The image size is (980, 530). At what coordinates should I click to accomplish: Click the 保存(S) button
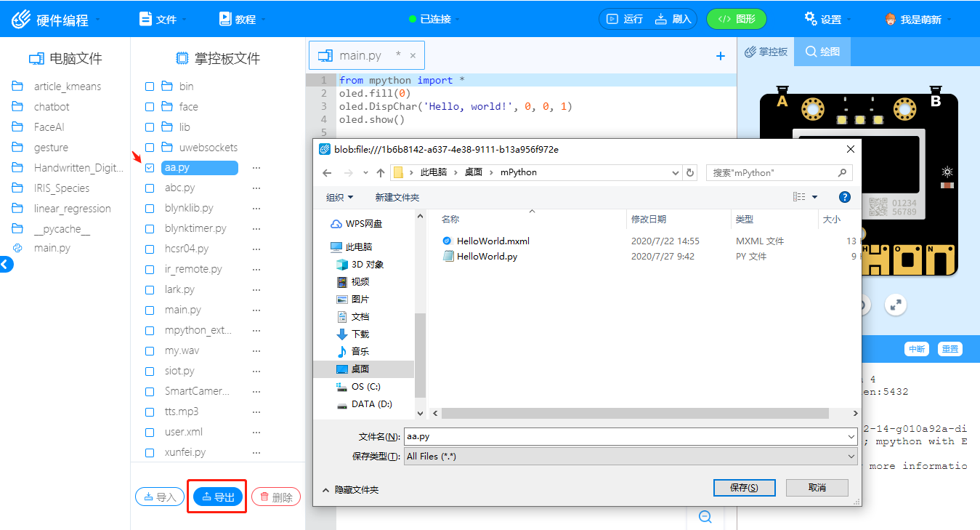745,488
